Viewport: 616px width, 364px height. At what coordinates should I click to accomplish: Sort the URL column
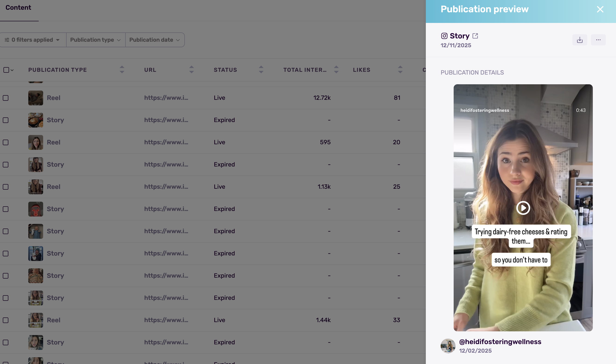tap(191, 70)
